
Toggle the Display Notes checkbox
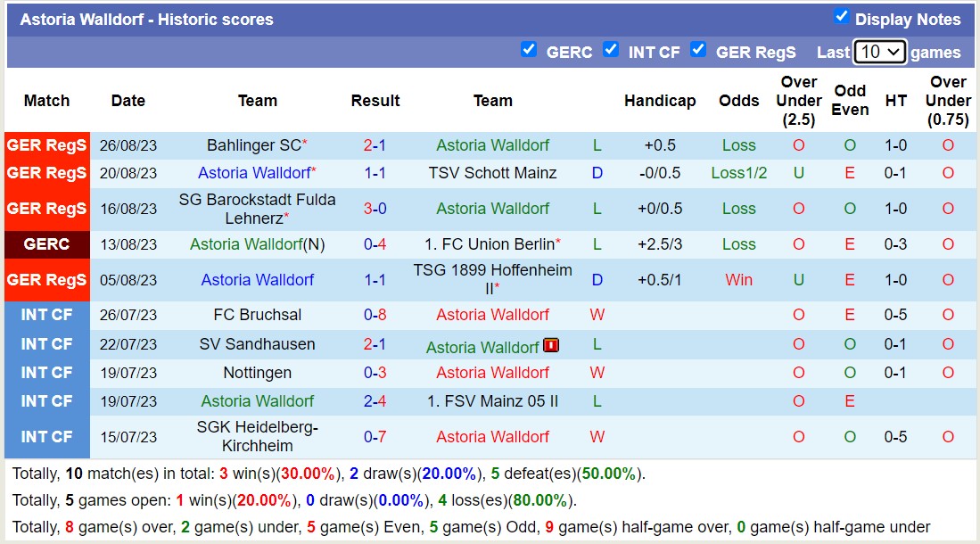click(842, 15)
